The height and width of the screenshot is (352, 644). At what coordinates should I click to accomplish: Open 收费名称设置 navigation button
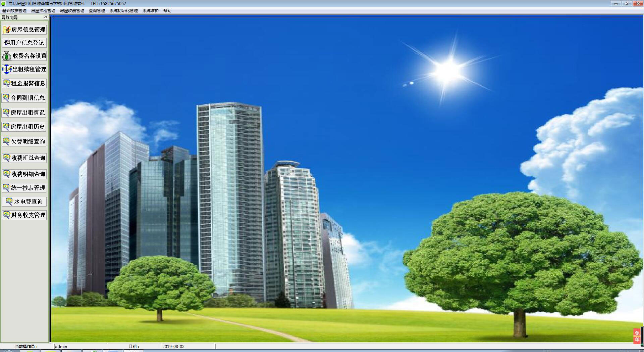[x=24, y=56]
